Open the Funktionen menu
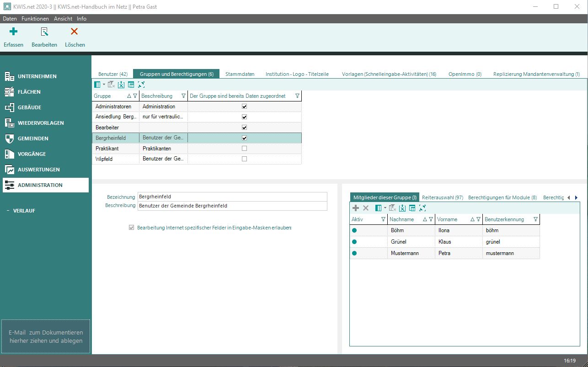This screenshot has width=588, height=367. pyautogui.click(x=35, y=19)
